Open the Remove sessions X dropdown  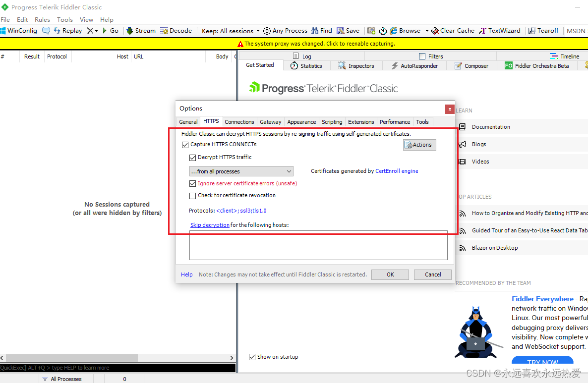(92, 31)
